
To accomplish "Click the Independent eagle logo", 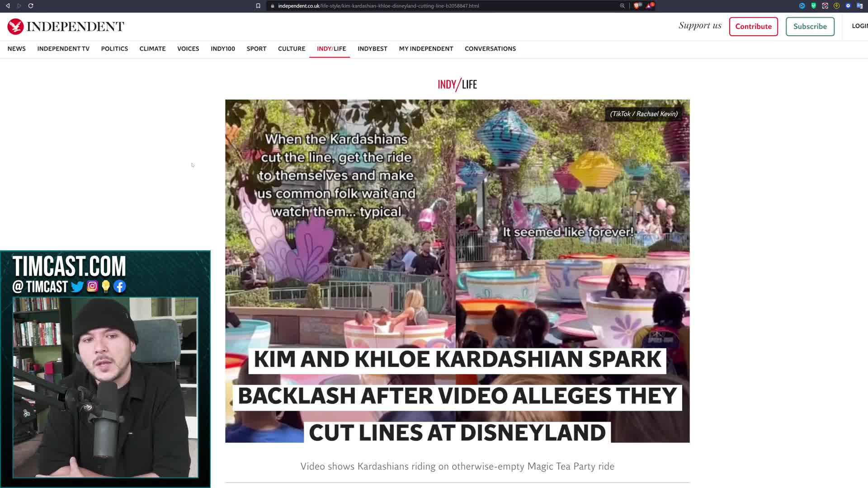I will 15,27.
